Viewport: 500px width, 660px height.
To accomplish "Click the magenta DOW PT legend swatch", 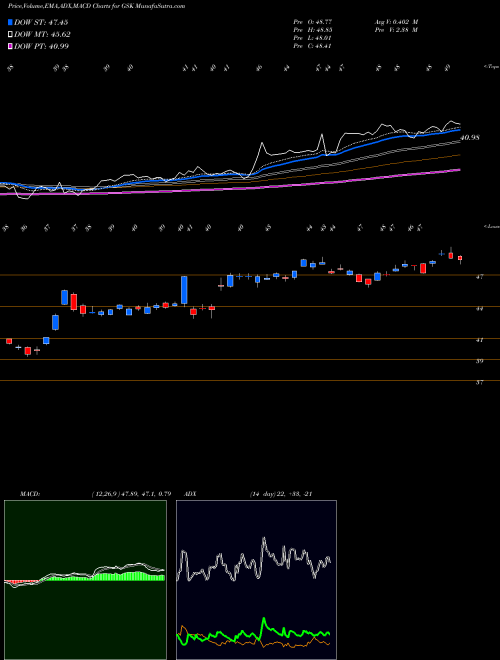I will point(10,46).
